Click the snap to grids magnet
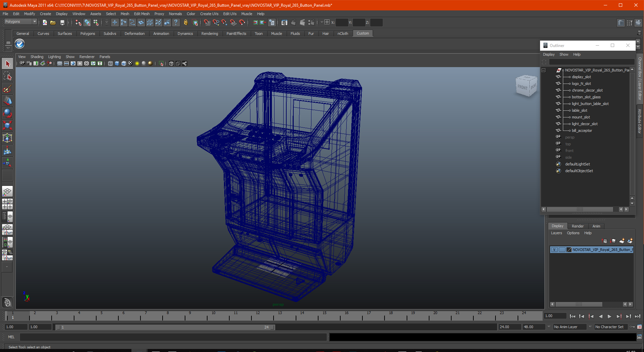 click(x=207, y=22)
